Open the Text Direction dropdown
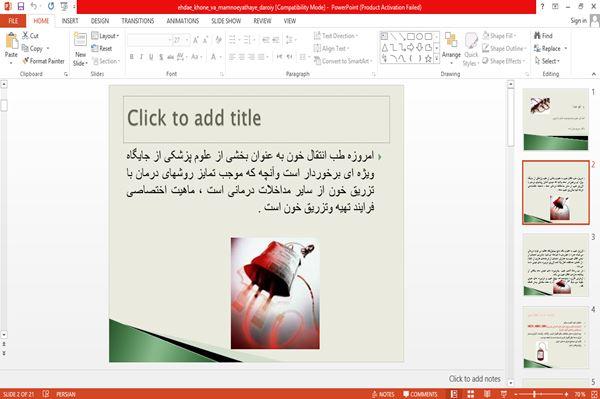600x399 pixels. coord(336,36)
